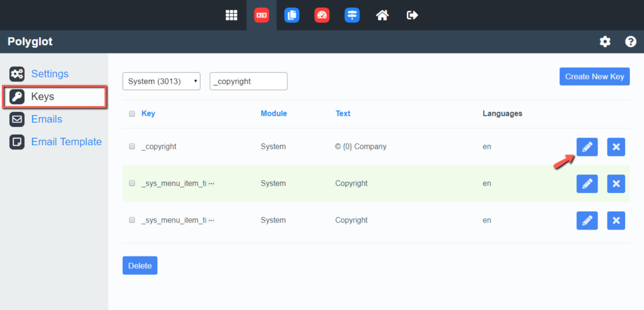
Task: Open settings gear in Polyglot header
Action: pyautogui.click(x=605, y=42)
